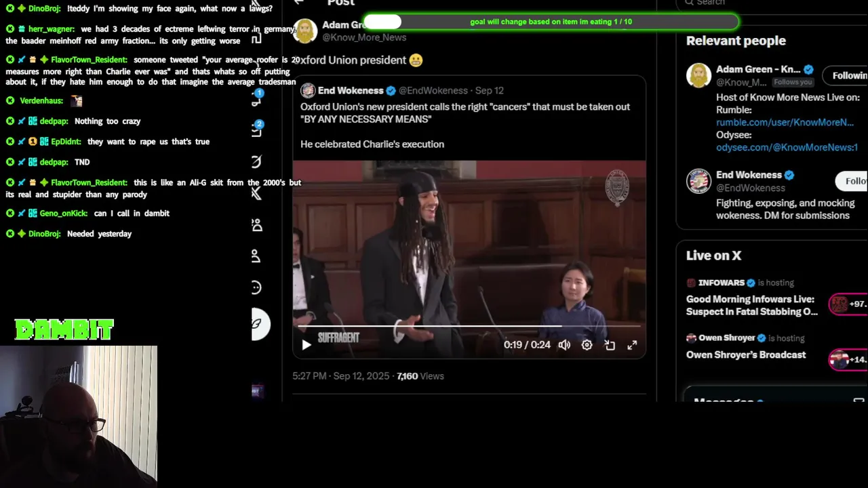
Task: Open rumble.com/user/KnowMoreN... link
Action: [x=785, y=122]
